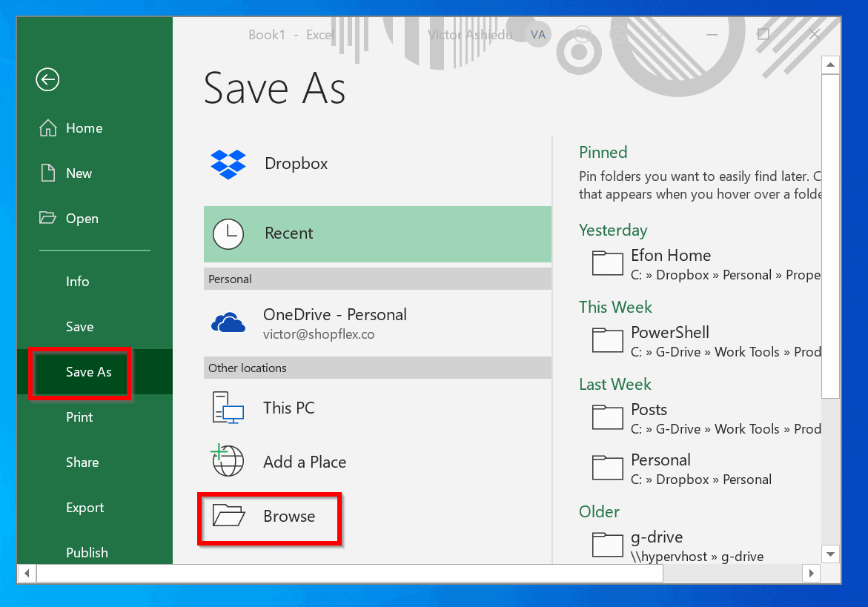
Task: Open Publish settings
Action: pyautogui.click(x=87, y=552)
